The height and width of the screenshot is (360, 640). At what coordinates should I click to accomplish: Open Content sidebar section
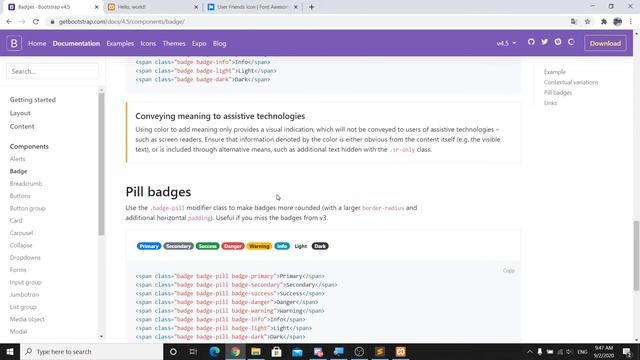pos(22,127)
